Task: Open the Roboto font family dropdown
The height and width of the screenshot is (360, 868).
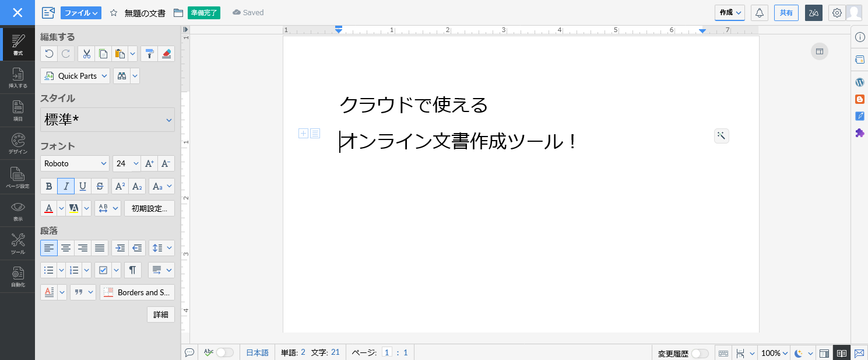Action: coord(75,164)
